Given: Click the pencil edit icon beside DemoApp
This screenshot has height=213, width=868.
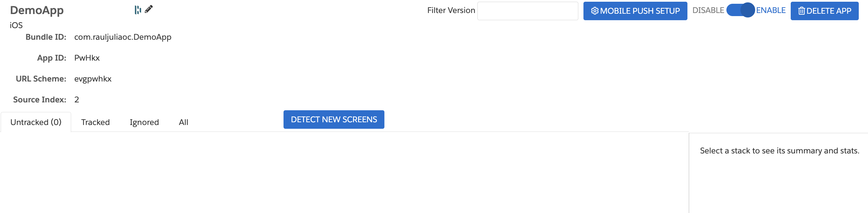Looking at the screenshot, I should (x=149, y=10).
